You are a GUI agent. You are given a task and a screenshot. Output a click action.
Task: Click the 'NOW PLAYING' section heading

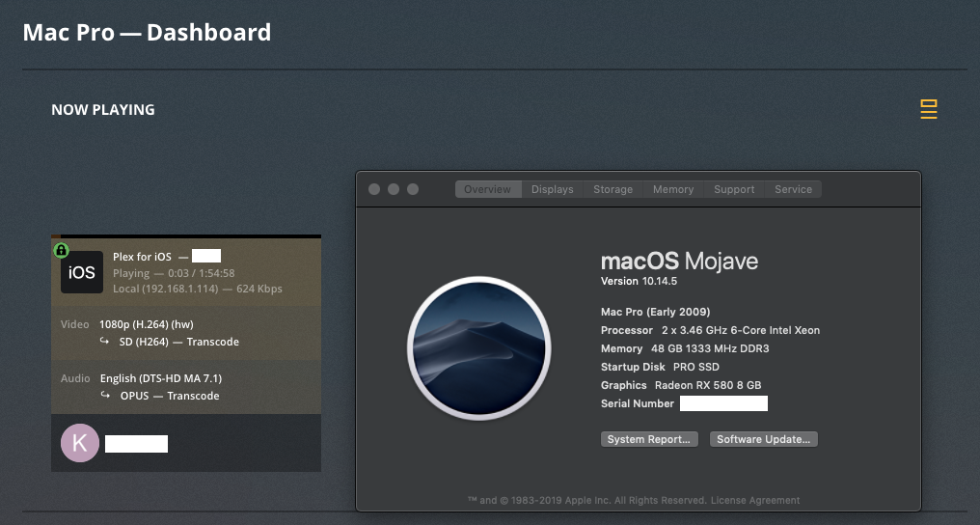[x=103, y=109]
